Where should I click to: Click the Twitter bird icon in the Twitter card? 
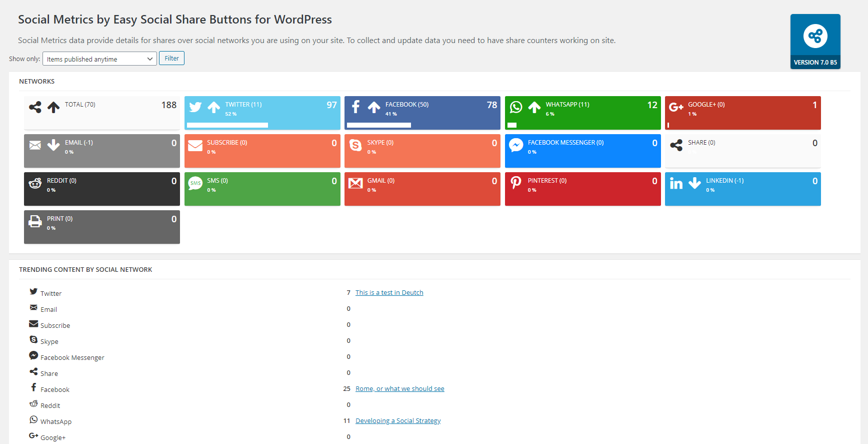click(195, 107)
